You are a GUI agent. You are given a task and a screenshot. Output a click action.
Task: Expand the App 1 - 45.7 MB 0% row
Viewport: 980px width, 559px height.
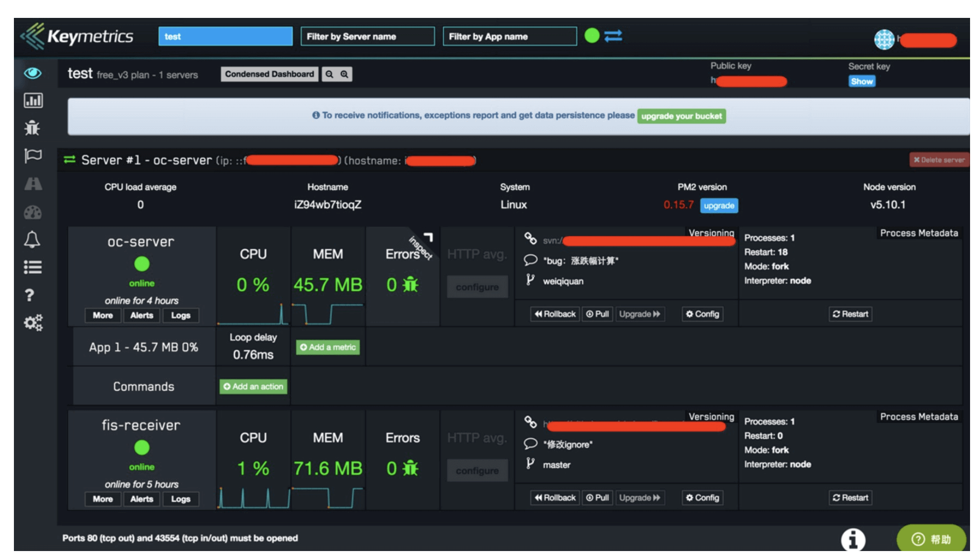(144, 347)
